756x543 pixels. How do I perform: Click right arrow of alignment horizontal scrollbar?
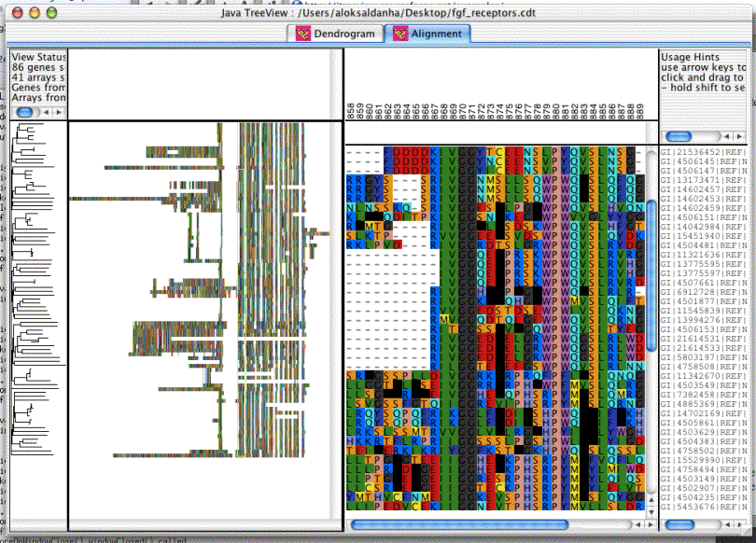(651, 524)
